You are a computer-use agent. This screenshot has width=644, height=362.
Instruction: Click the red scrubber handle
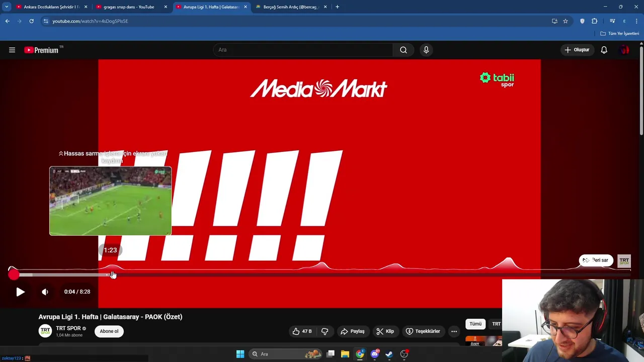tap(14, 274)
